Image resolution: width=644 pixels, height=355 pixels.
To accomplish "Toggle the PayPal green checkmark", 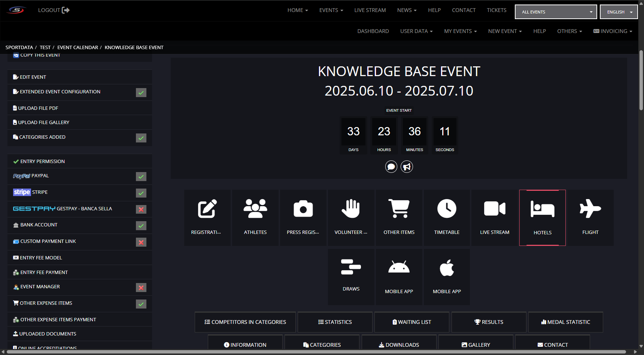I will [141, 177].
